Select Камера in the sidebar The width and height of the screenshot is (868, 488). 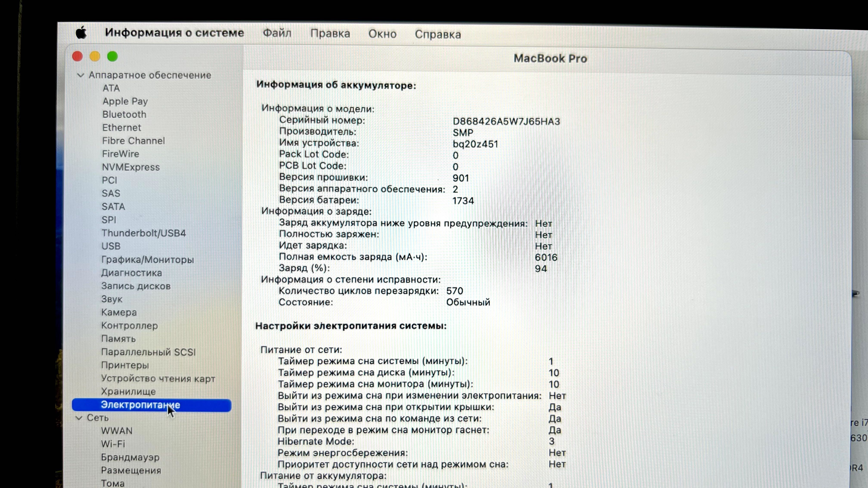119,313
